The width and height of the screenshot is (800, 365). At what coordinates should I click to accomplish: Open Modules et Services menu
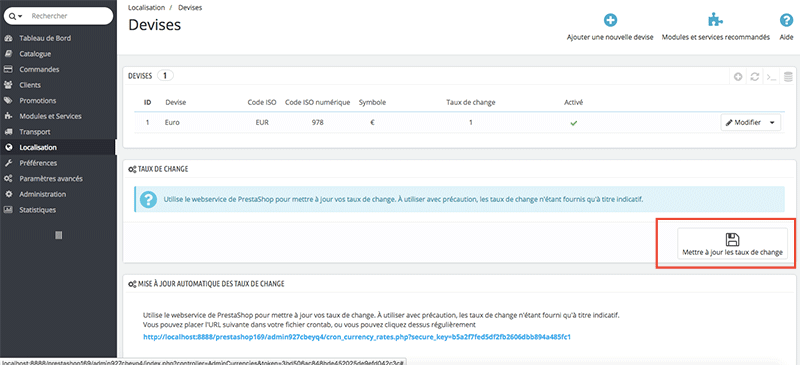tap(50, 116)
